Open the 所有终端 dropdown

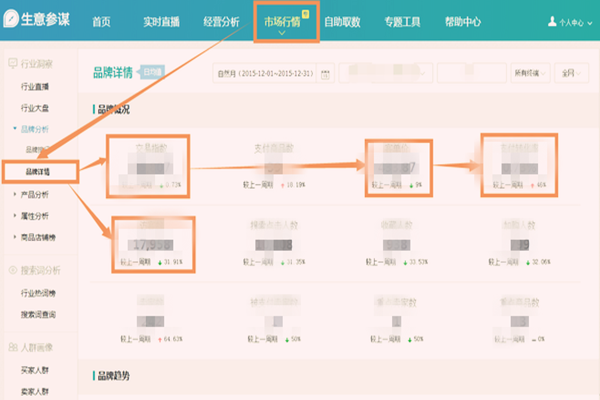click(x=530, y=73)
